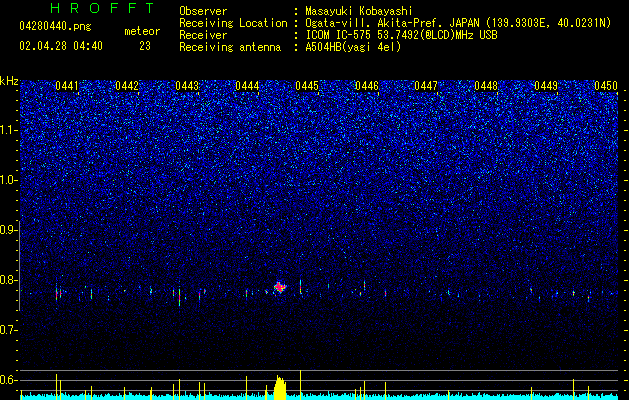The image size is (629, 400).
Task: Click the kHz axis unit label
Action: (x=9, y=81)
